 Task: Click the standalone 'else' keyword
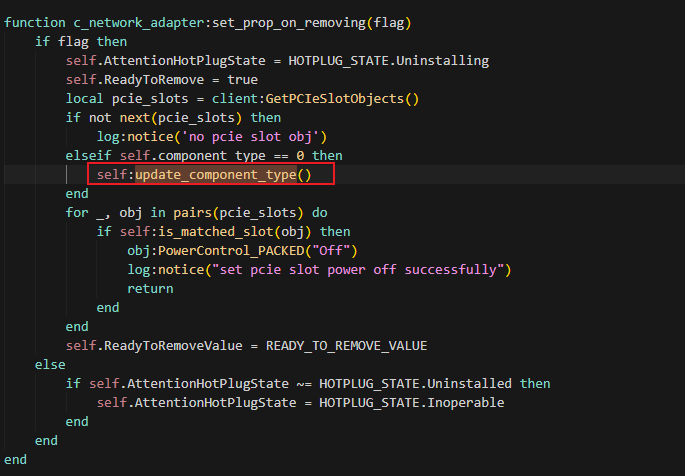50,365
